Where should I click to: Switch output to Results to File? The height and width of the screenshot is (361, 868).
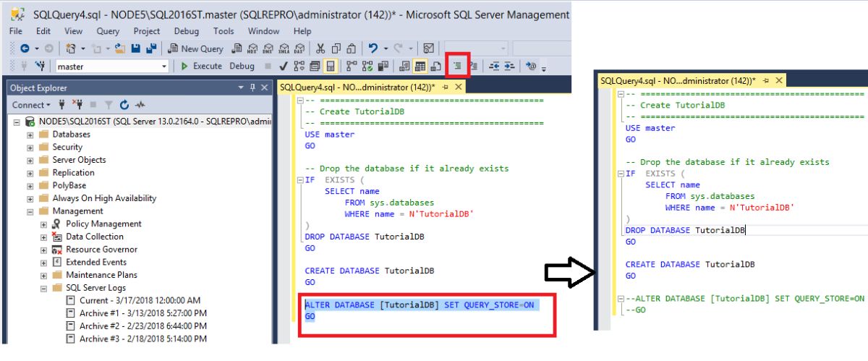(x=436, y=66)
